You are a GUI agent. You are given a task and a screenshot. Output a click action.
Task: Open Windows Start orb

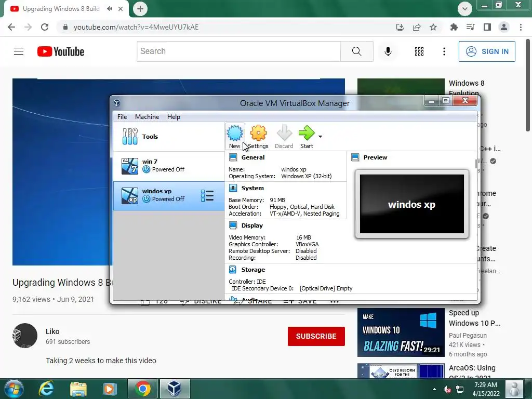pyautogui.click(x=14, y=389)
